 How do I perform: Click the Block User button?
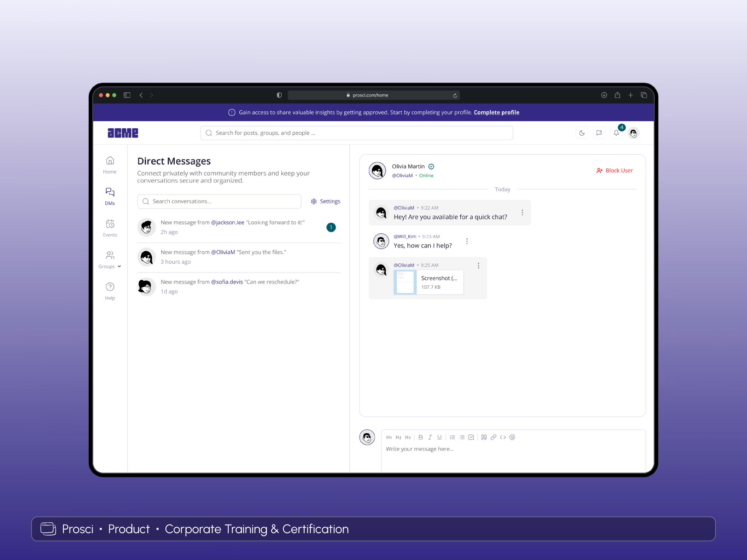[x=615, y=170]
